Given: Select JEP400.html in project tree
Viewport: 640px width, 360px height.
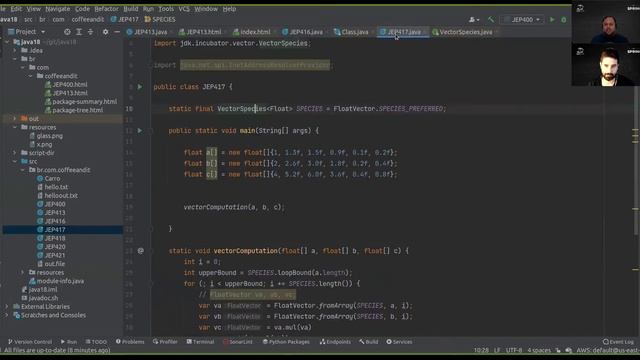Looking at the screenshot, I should 66,84.
